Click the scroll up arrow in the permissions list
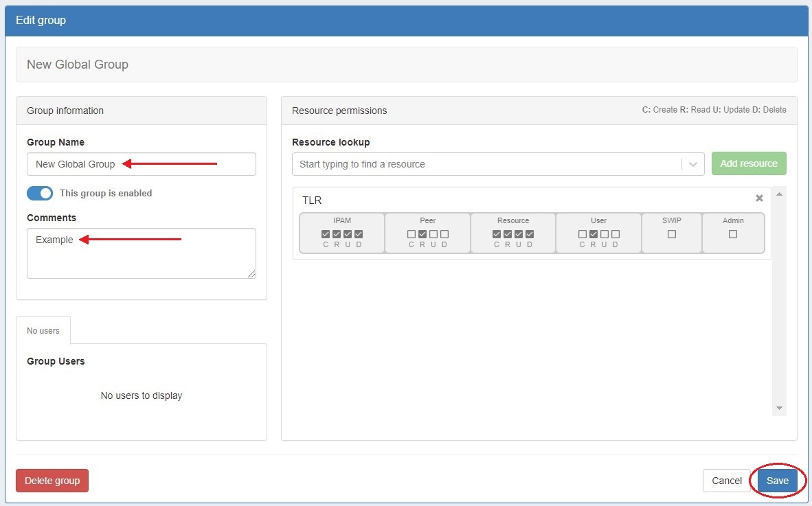 pos(779,195)
